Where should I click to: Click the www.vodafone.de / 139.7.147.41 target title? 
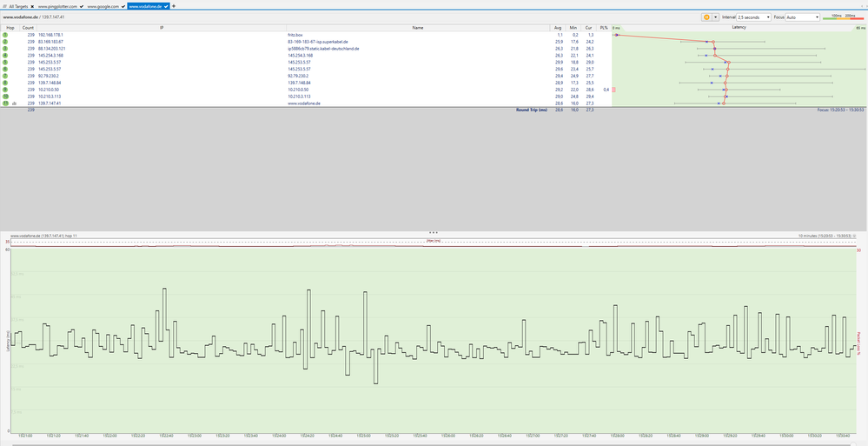coord(34,17)
